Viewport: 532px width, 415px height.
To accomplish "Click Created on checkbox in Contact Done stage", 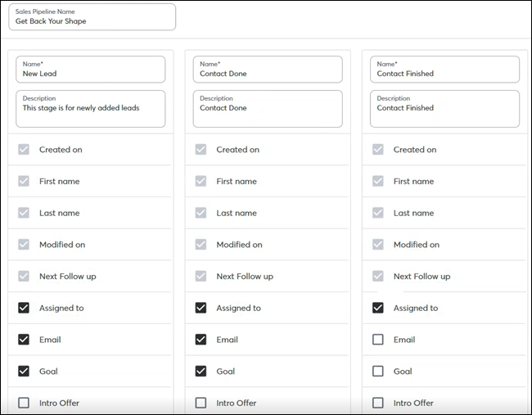I will point(201,149).
